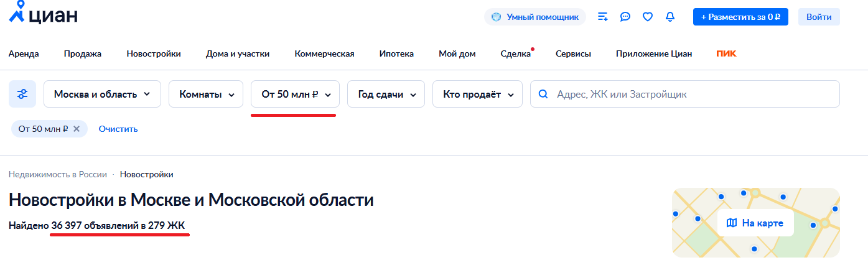Expand the 'Комнаты' dropdown

coord(206,94)
